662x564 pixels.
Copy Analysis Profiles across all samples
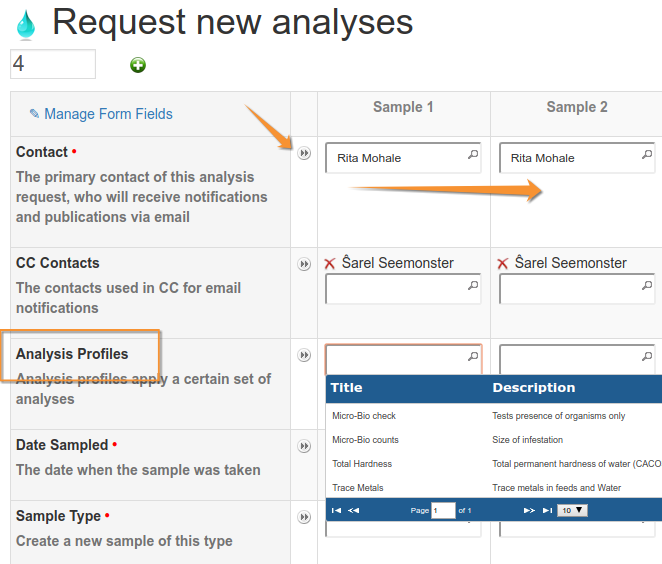[x=304, y=355]
